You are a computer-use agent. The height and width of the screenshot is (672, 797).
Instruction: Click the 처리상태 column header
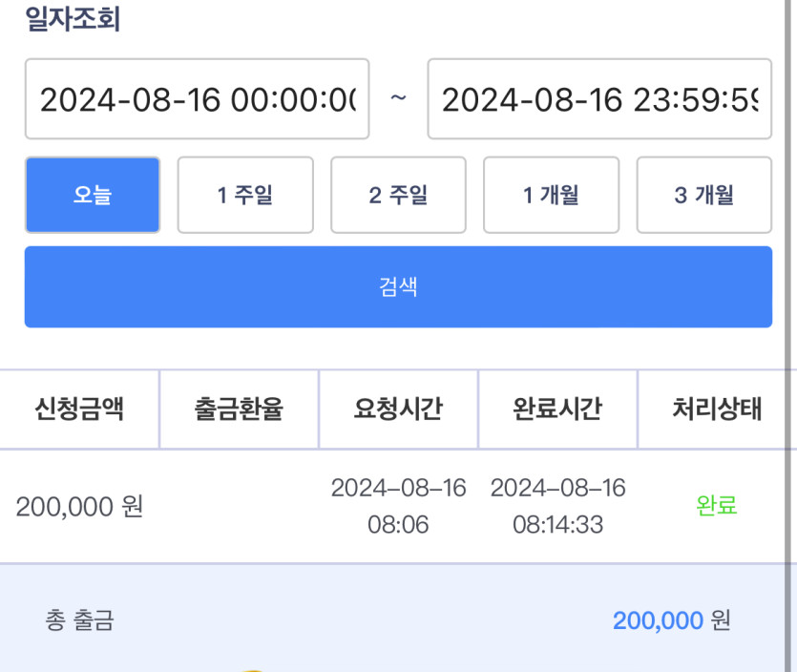(x=717, y=409)
